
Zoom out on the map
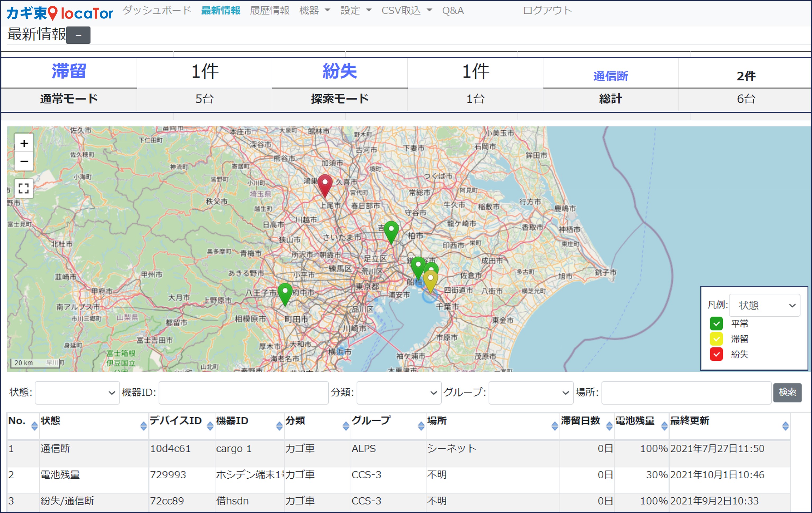pyautogui.click(x=24, y=161)
